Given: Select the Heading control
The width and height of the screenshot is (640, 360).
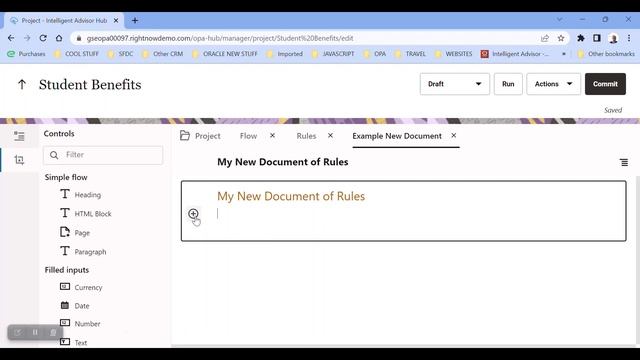Looking at the screenshot, I should [x=81, y=195].
